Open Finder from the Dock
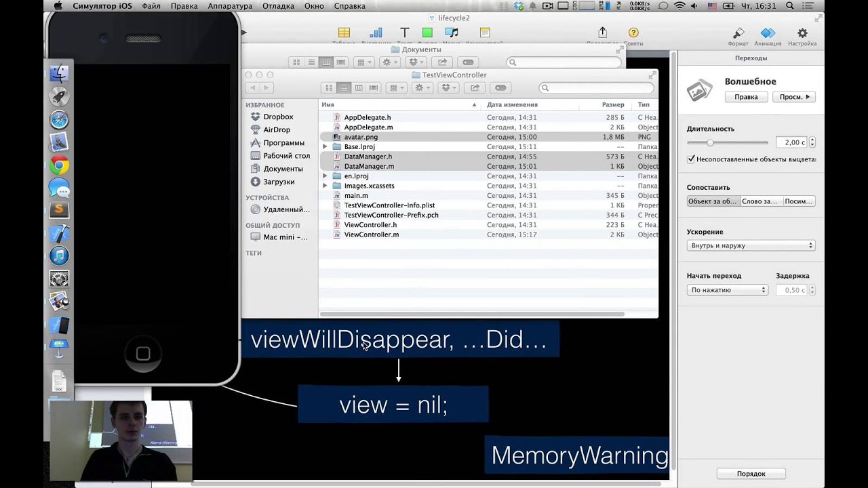 point(60,73)
